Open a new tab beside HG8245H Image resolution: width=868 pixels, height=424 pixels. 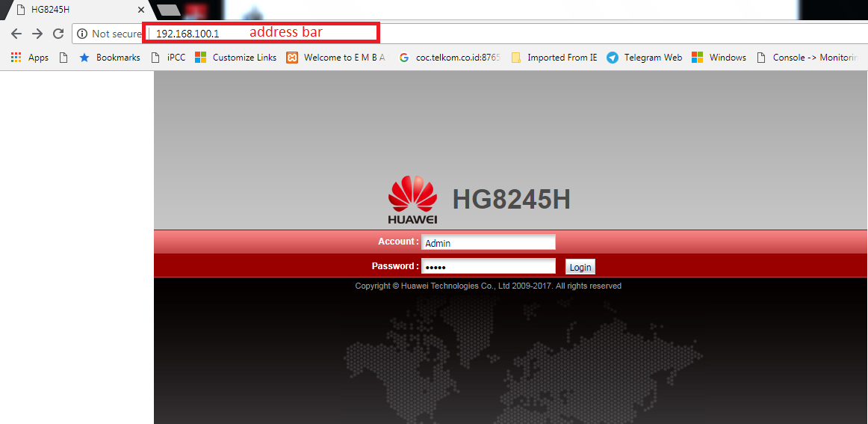(169, 10)
